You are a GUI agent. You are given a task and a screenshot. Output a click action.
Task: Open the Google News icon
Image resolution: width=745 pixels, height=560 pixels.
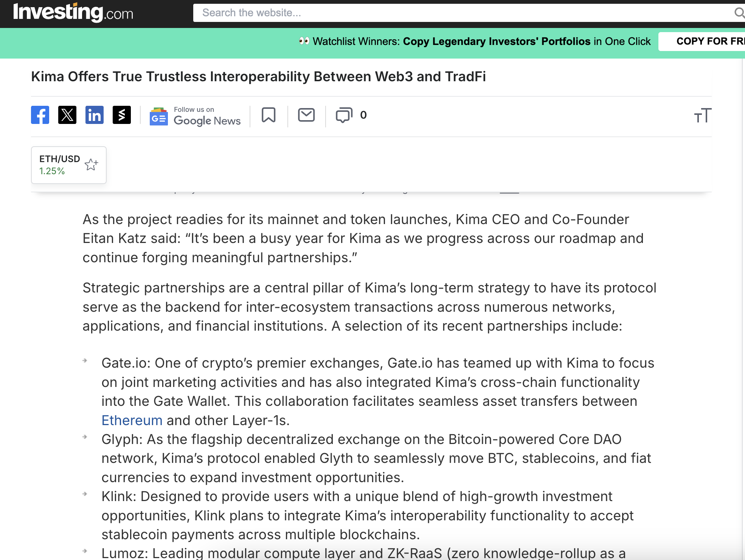159,116
